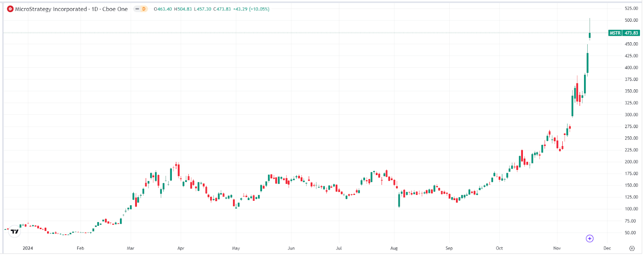Click the Dec time axis label
This screenshot has width=644, height=256.
pos(607,248)
